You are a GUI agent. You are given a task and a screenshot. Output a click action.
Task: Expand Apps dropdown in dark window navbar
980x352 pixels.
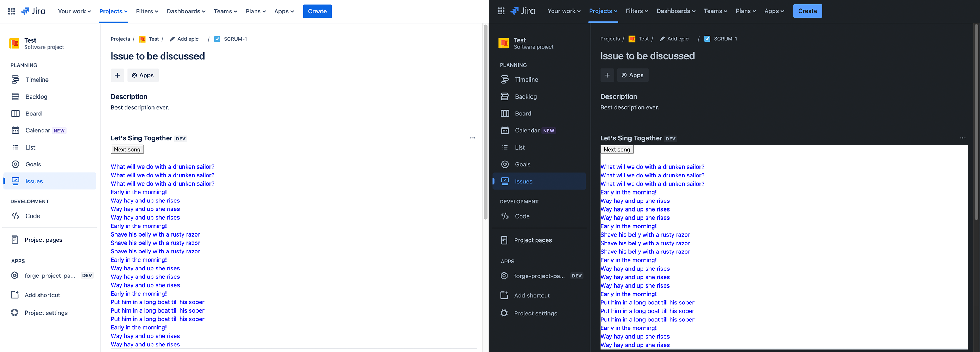pos(774,11)
